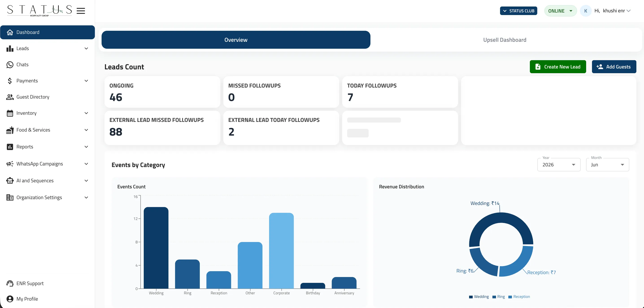Click the Create New Lead button

[558, 66]
